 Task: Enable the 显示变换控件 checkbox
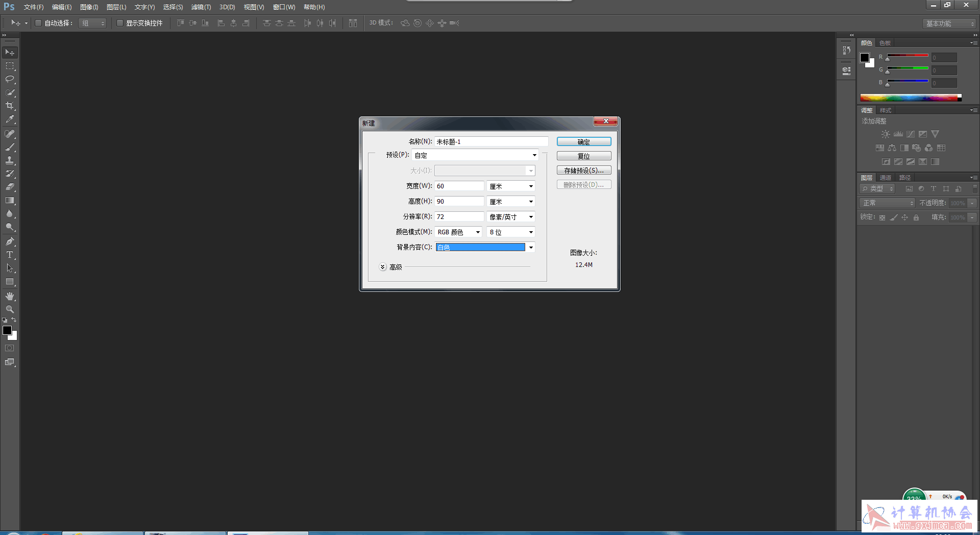(120, 23)
